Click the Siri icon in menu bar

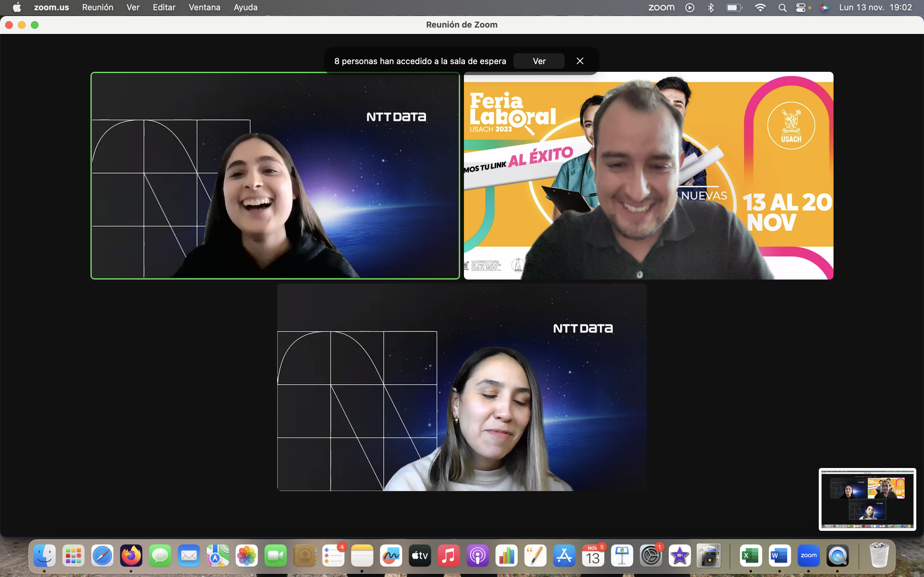click(x=824, y=7)
